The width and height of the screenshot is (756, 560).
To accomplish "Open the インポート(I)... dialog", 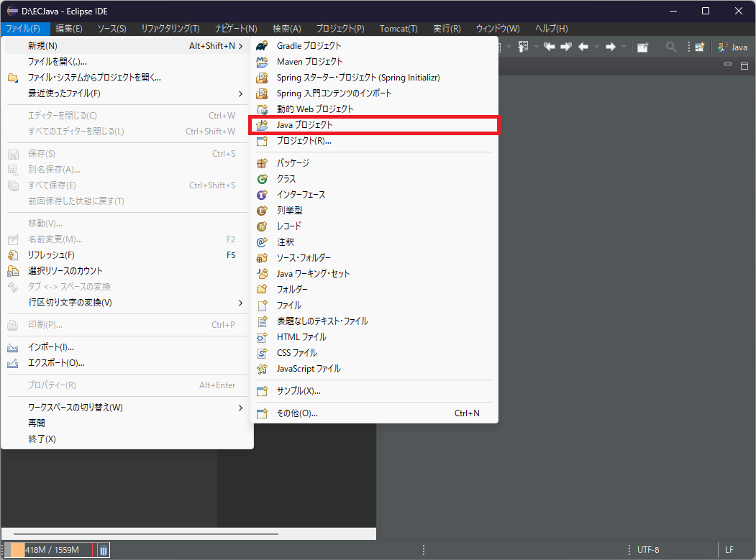I will pyautogui.click(x=127, y=347).
